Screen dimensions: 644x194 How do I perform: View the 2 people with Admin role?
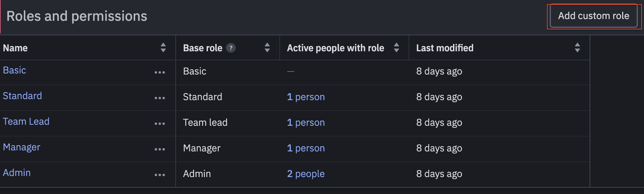pyautogui.click(x=306, y=174)
